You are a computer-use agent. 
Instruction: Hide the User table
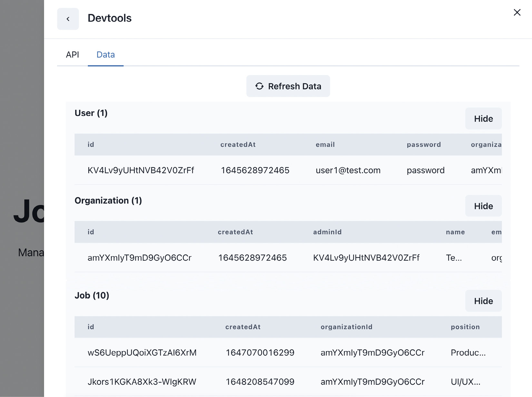coord(483,119)
